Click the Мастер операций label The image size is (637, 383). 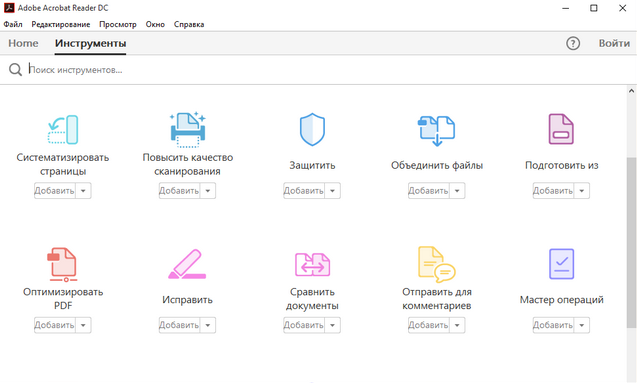click(561, 300)
